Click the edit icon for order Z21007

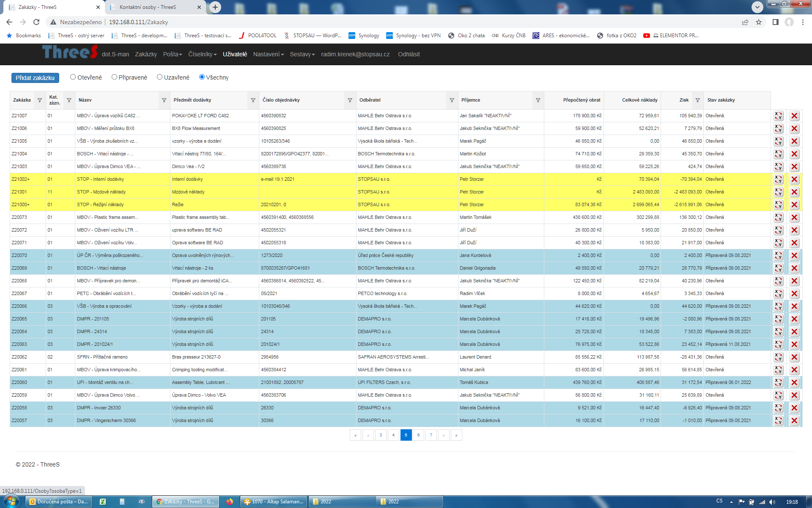779,116
